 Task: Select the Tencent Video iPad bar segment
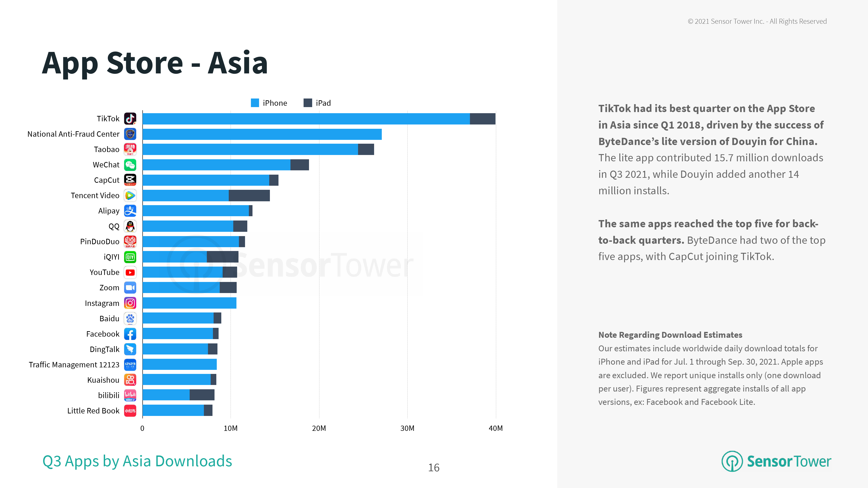[249, 195]
